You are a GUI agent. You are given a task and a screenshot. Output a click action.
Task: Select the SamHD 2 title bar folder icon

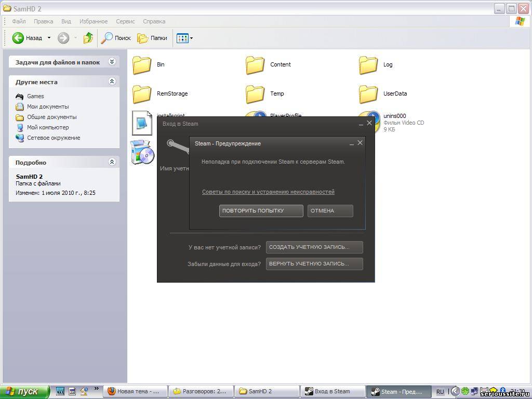7,8
